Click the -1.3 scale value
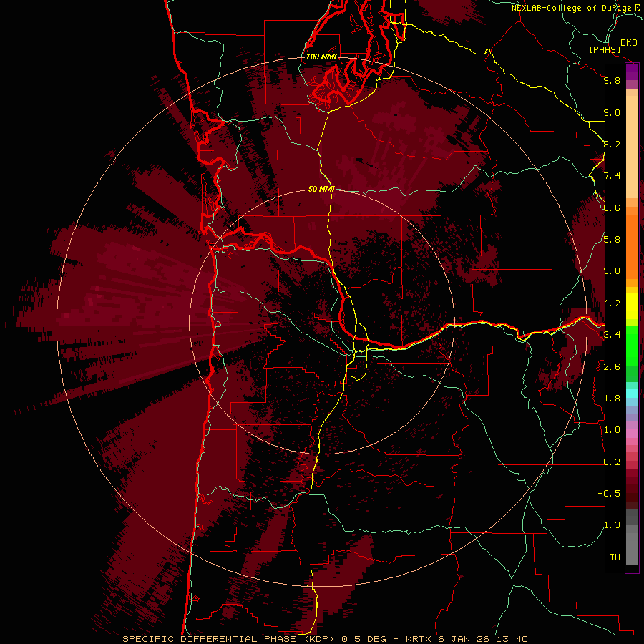This screenshot has height=644, width=644. pos(609,525)
